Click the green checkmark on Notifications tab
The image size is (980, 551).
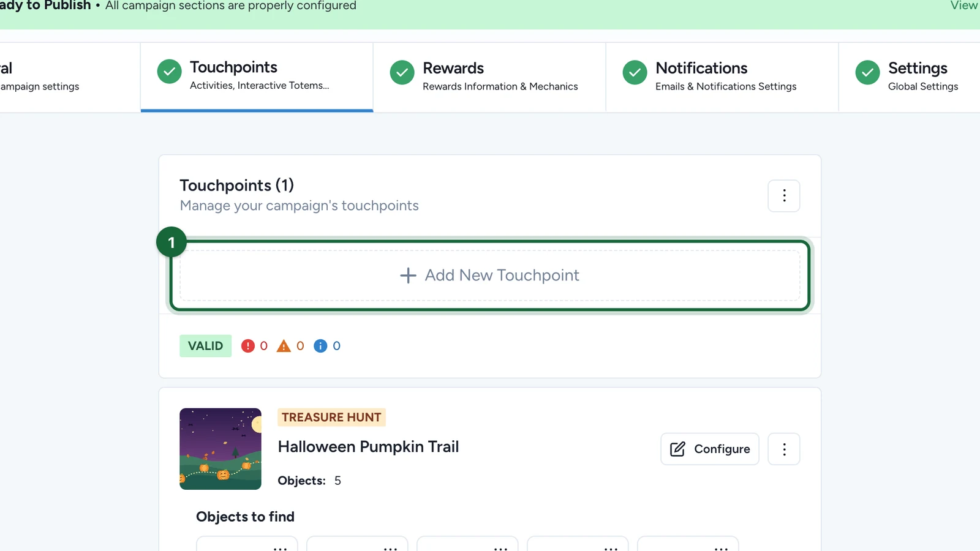[635, 72]
